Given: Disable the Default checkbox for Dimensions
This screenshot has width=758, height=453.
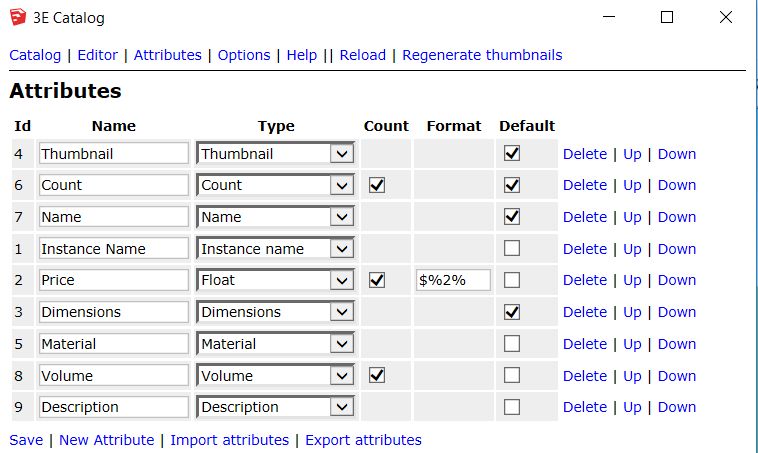Looking at the screenshot, I should pos(512,312).
